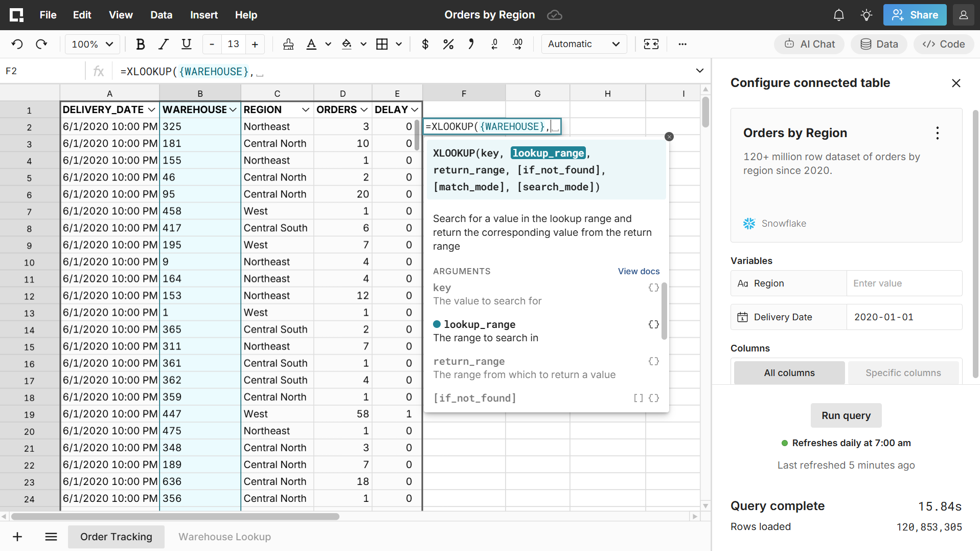This screenshot has height=551, width=980.
Task: Click the Region variable value field
Action: click(904, 283)
